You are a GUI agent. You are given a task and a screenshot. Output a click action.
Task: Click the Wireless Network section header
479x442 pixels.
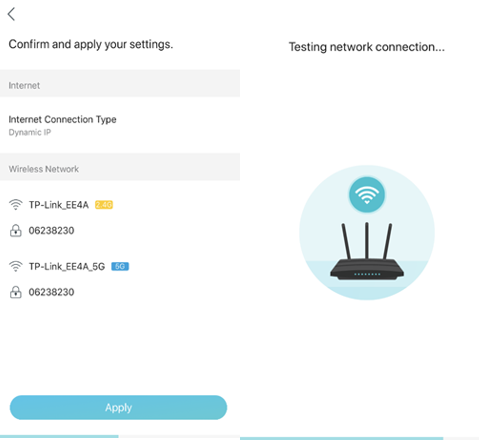pyautogui.click(x=120, y=167)
